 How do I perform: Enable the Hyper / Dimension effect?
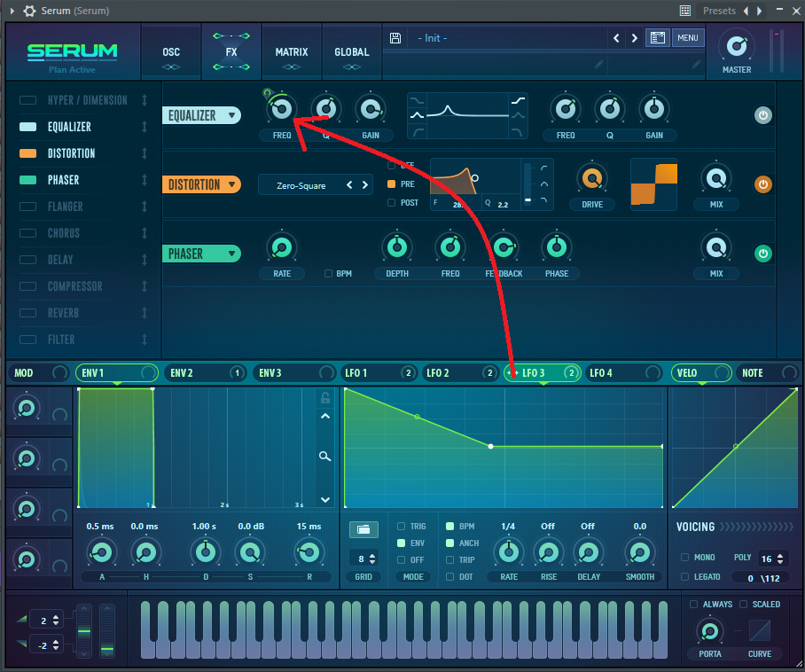(27, 100)
